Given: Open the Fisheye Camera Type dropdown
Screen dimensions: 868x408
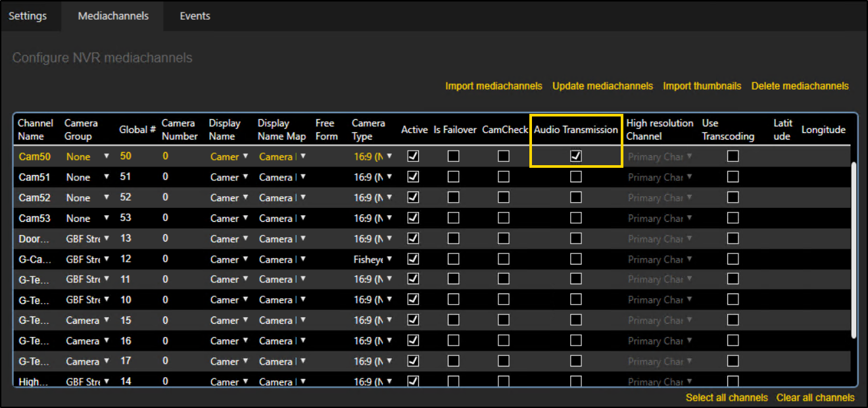Looking at the screenshot, I should coord(389,259).
